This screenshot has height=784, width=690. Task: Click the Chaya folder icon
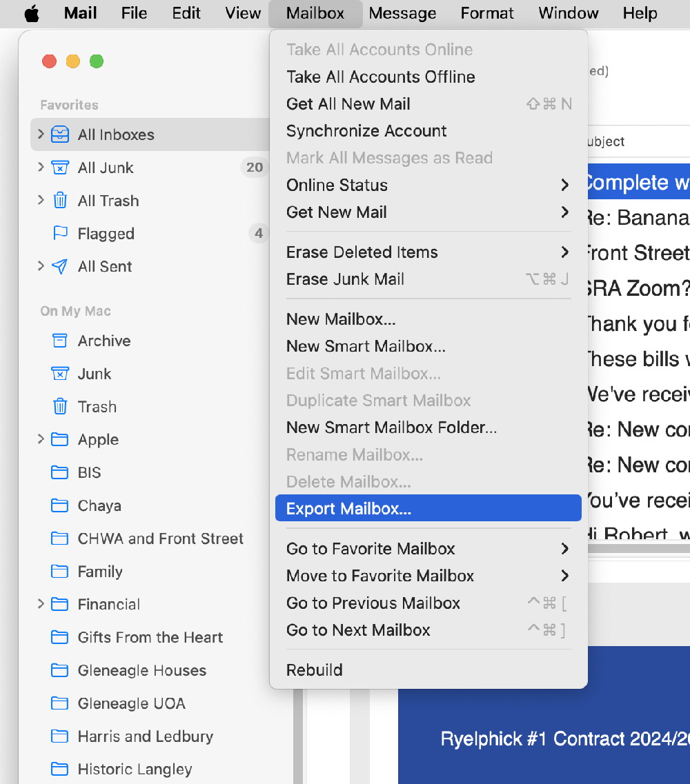(60, 505)
